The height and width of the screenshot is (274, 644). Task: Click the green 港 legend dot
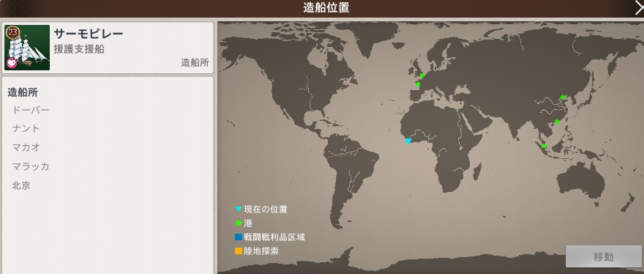pos(239,223)
